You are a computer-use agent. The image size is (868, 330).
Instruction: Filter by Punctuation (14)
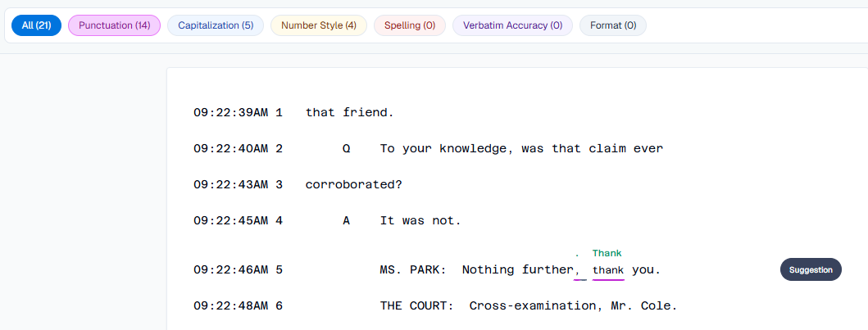(x=114, y=25)
